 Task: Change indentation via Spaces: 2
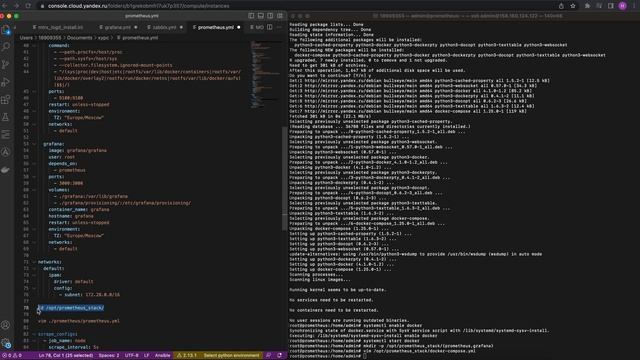[x=109, y=356]
